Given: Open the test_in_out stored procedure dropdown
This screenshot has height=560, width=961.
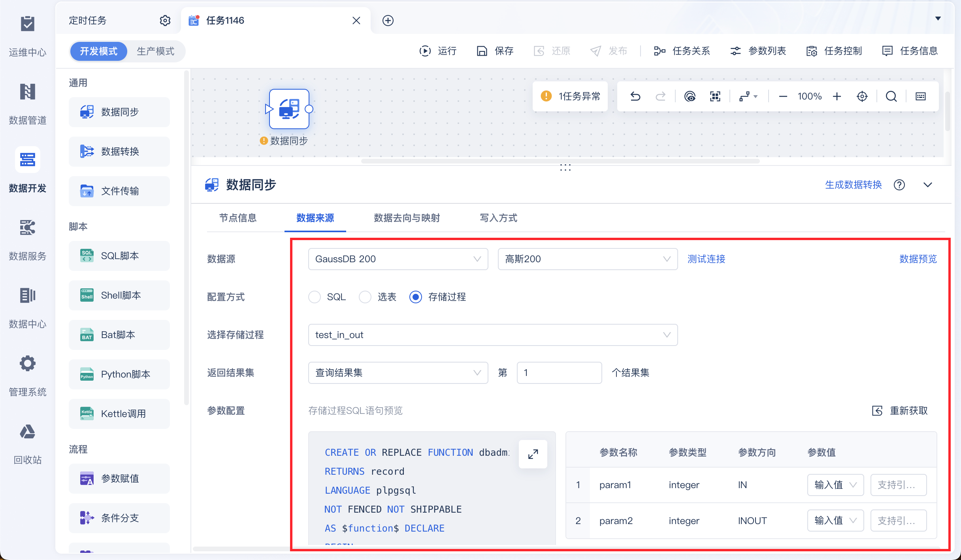Looking at the screenshot, I should coord(492,335).
